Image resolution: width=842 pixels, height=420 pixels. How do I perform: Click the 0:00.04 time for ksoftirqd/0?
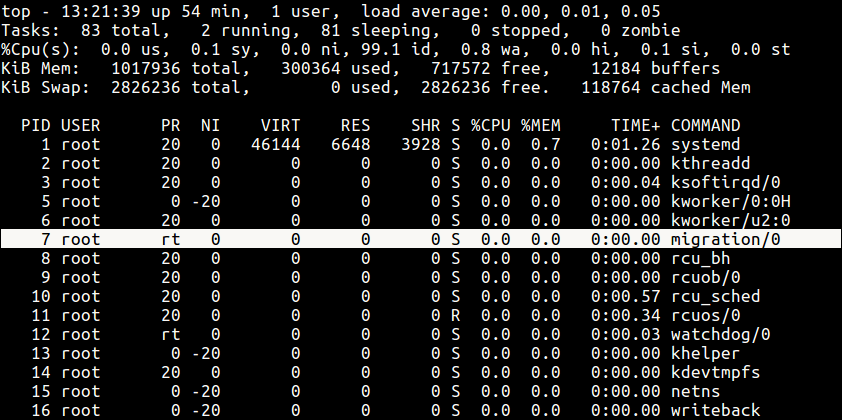click(x=626, y=182)
